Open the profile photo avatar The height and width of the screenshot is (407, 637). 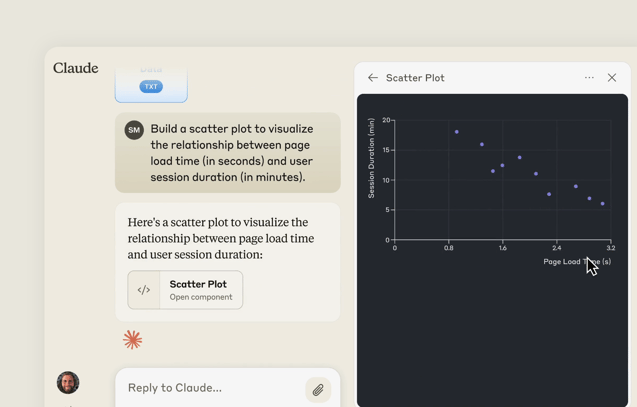(x=68, y=382)
